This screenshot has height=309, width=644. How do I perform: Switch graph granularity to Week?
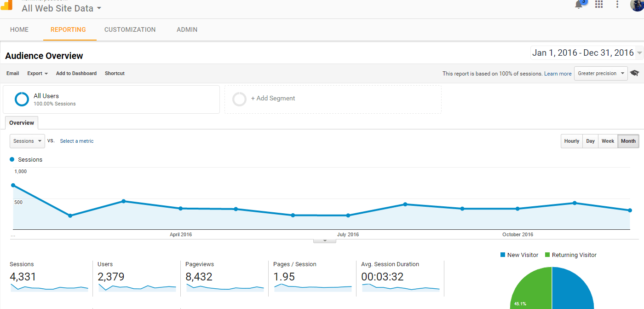click(x=608, y=141)
